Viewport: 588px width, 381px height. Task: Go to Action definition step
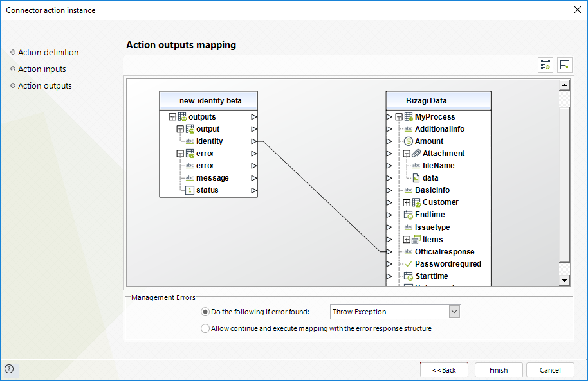(x=48, y=53)
